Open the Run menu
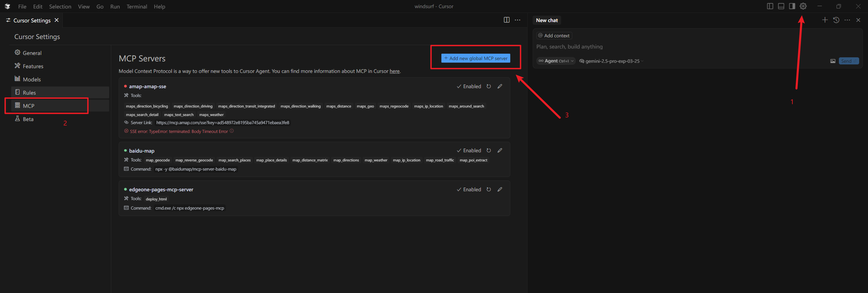This screenshot has width=868, height=293. coord(115,6)
